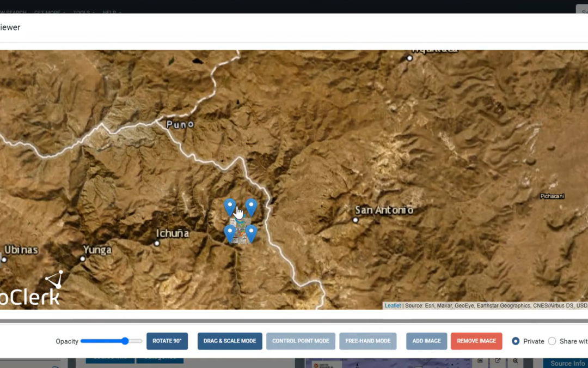The width and height of the screenshot is (588, 368).
Task: Click the georeferenced map overlay near Ichuña
Action: coord(240,234)
